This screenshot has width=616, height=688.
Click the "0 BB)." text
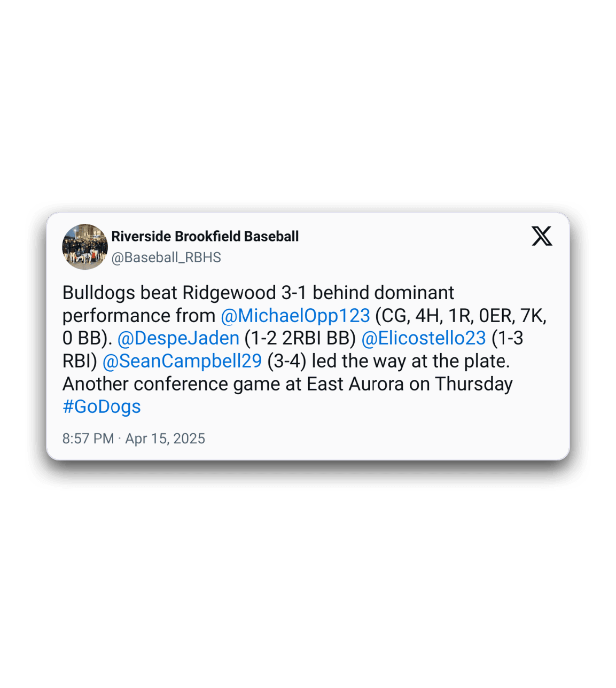(x=88, y=338)
